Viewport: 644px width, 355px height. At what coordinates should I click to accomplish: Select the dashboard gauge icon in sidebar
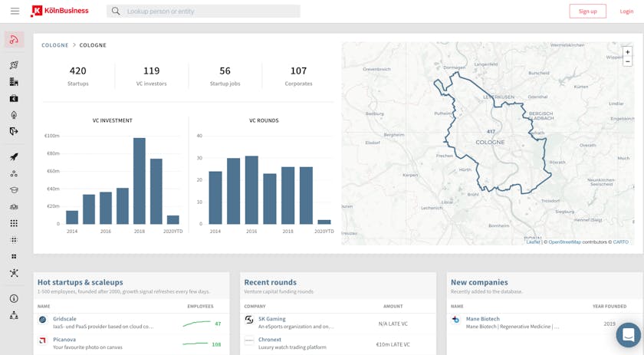tap(14, 40)
